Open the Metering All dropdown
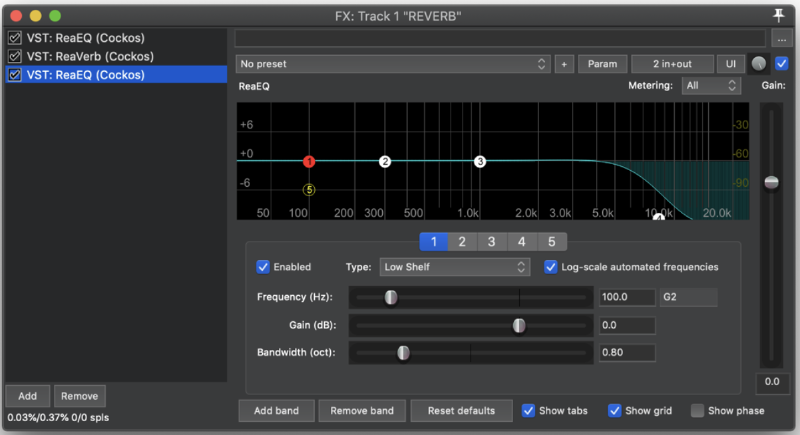 click(x=711, y=86)
